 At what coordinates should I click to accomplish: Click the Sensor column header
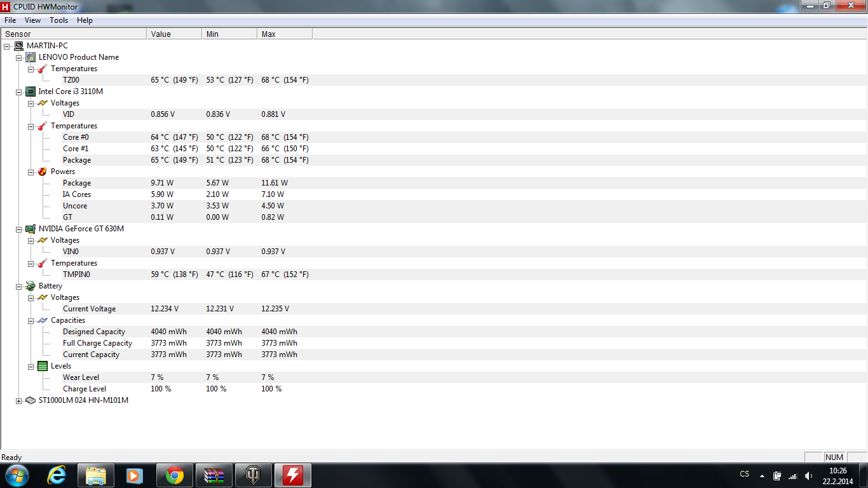74,34
